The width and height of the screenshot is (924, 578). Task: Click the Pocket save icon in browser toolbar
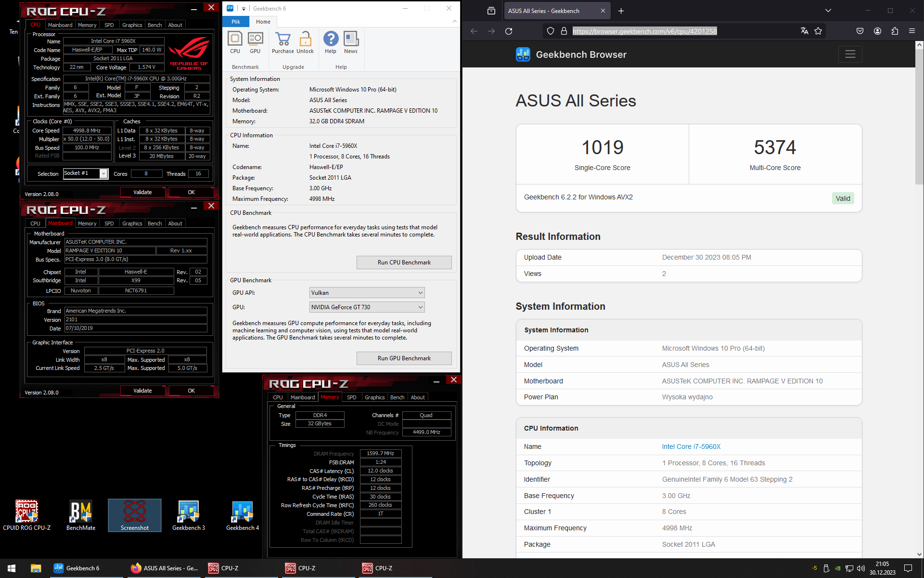860,31
